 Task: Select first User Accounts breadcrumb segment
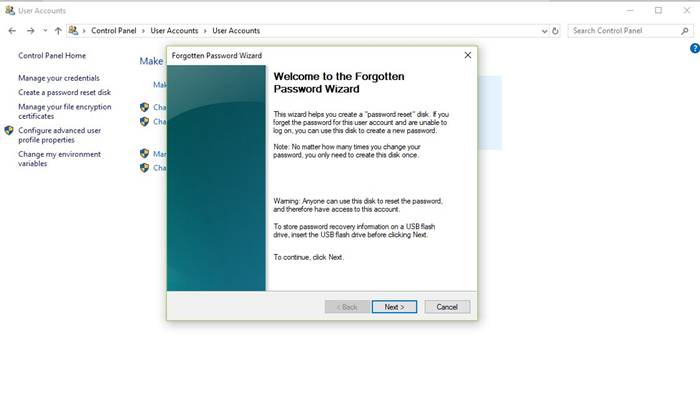point(174,31)
